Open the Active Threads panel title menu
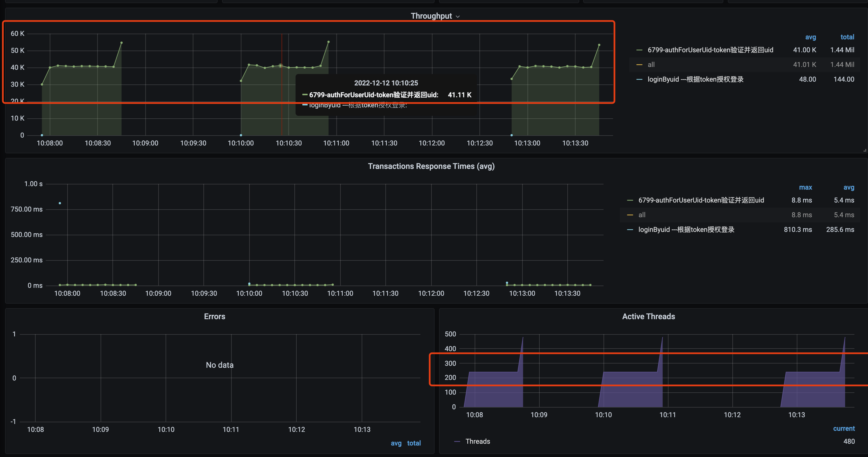 tap(648, 317)
